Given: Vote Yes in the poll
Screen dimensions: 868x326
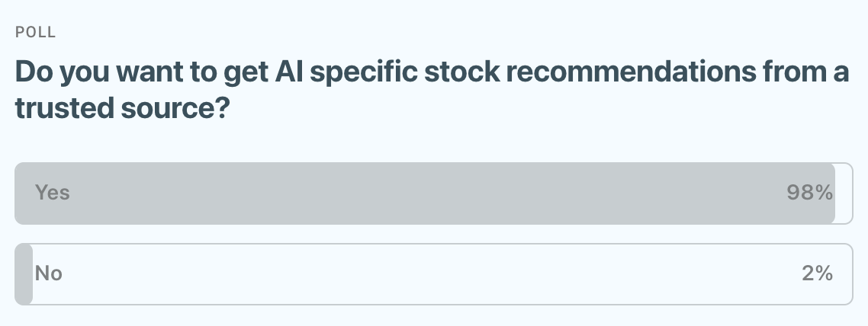Looking at the screenshot, I should pyautogui.click(x=433, y=193).
